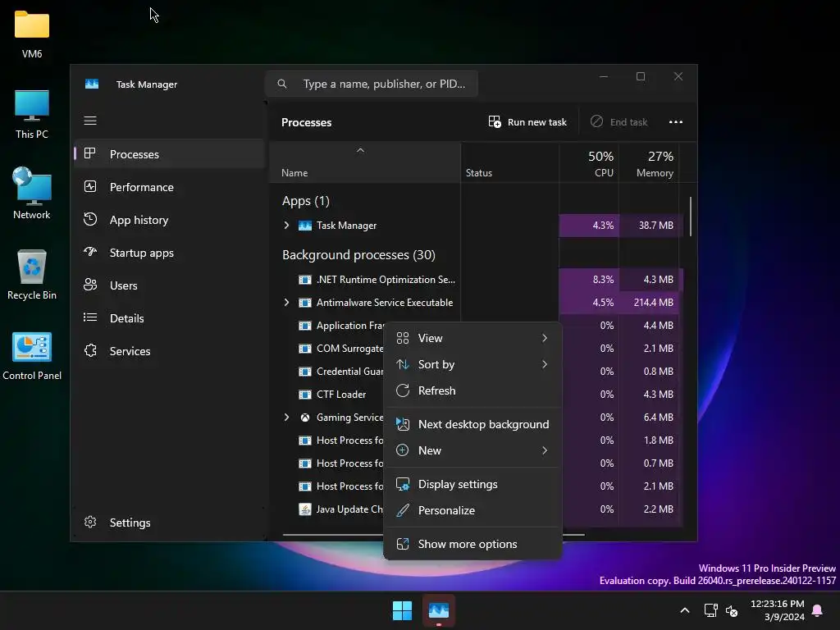Click the network tray icon
This screenshot has height=630, width=840.
(x=711, y=610)
